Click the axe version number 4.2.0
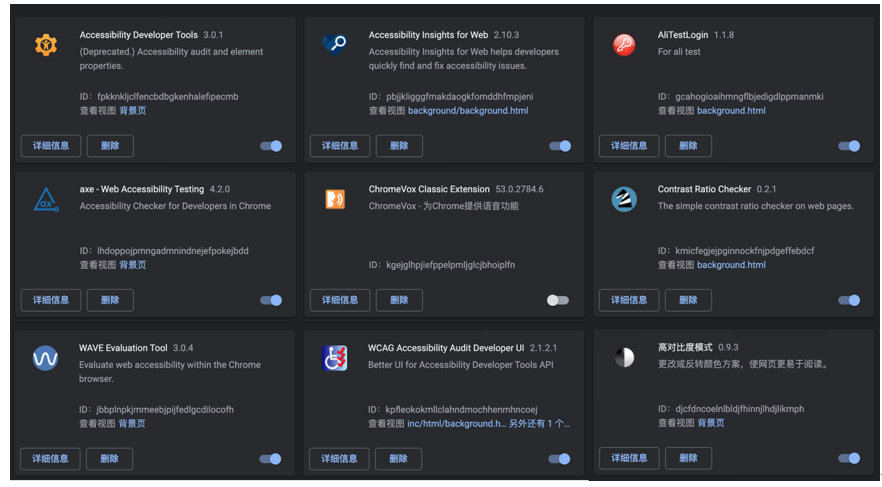882x487 pixels. click(220, 190)
